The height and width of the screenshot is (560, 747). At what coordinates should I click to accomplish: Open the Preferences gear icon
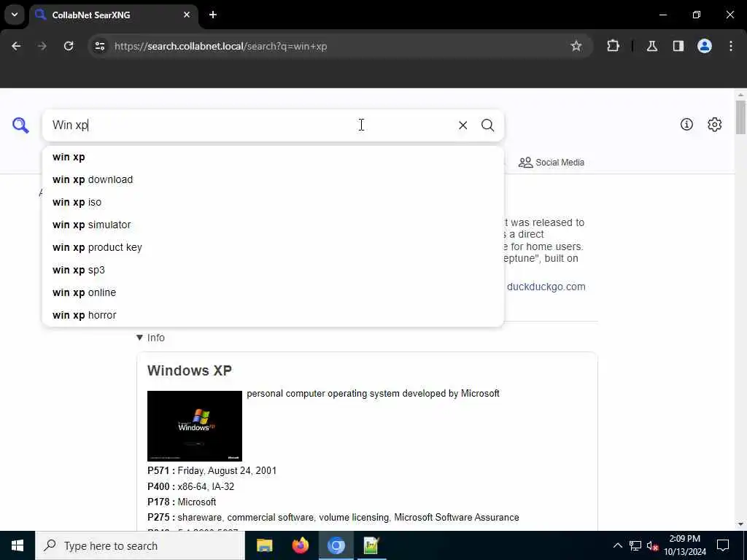[714, 124]
